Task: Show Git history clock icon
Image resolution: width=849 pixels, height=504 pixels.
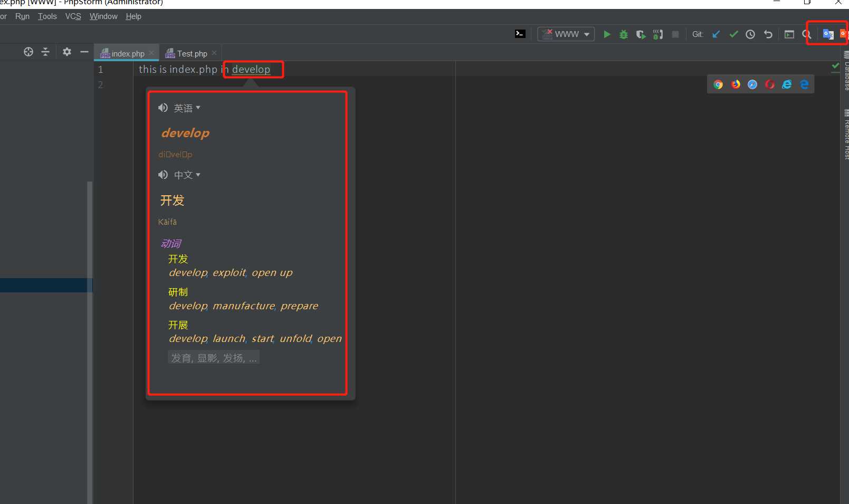Action: pos(750,34)
